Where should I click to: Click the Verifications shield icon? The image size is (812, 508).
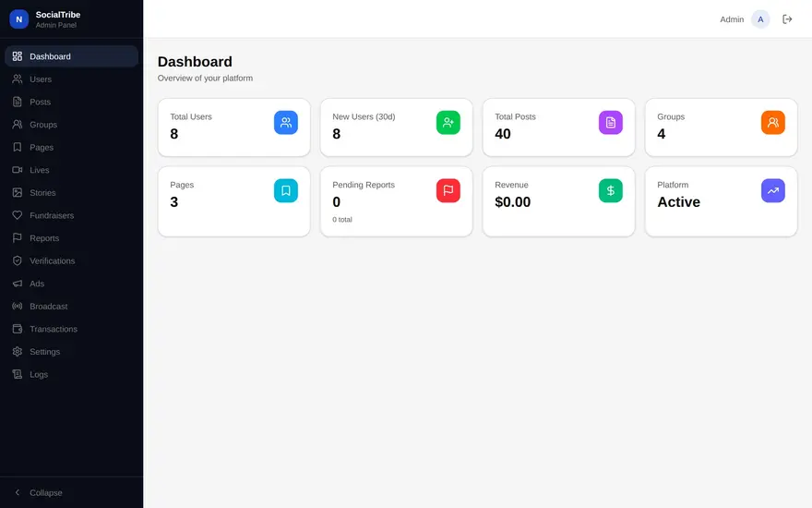[18, 260]
